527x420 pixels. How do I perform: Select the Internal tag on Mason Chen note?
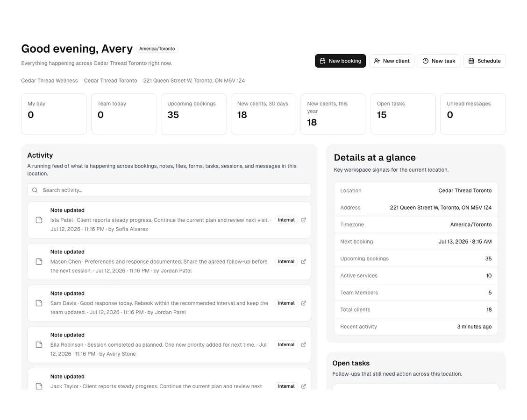[286, 261]
